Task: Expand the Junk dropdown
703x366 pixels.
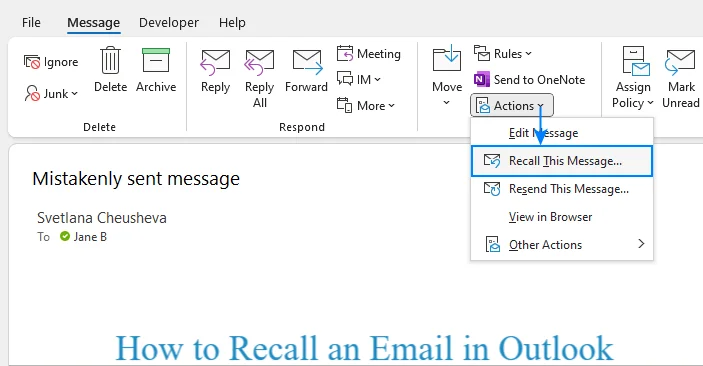Action: (51, 94)
